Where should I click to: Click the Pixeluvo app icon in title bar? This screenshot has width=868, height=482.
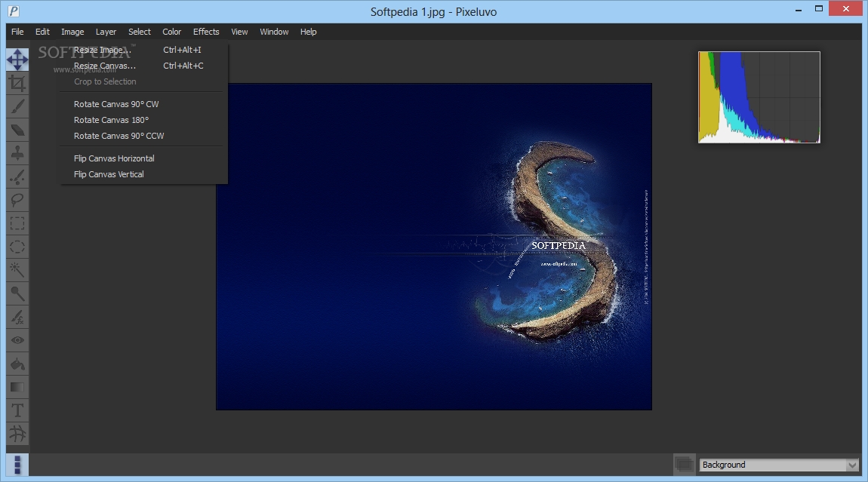(14, 11)
